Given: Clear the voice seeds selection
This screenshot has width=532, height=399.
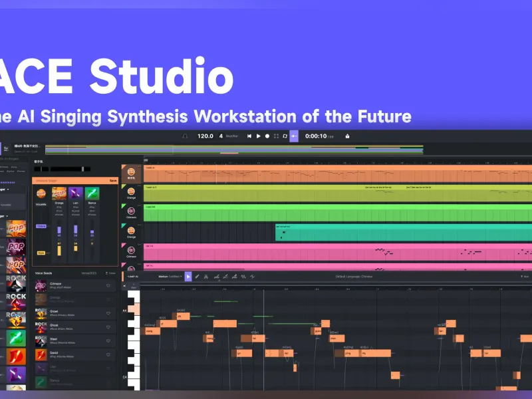Looking at the screenshot, I should (x=110, y=273).
